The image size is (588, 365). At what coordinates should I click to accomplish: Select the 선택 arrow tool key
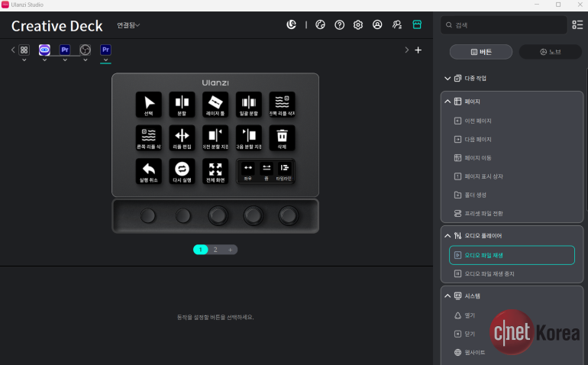(x=149, y=105)
